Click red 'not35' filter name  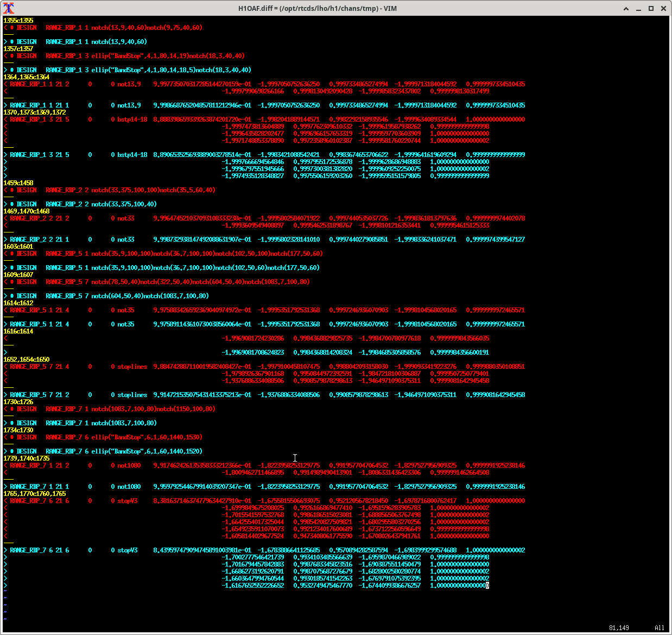[126, 310]
